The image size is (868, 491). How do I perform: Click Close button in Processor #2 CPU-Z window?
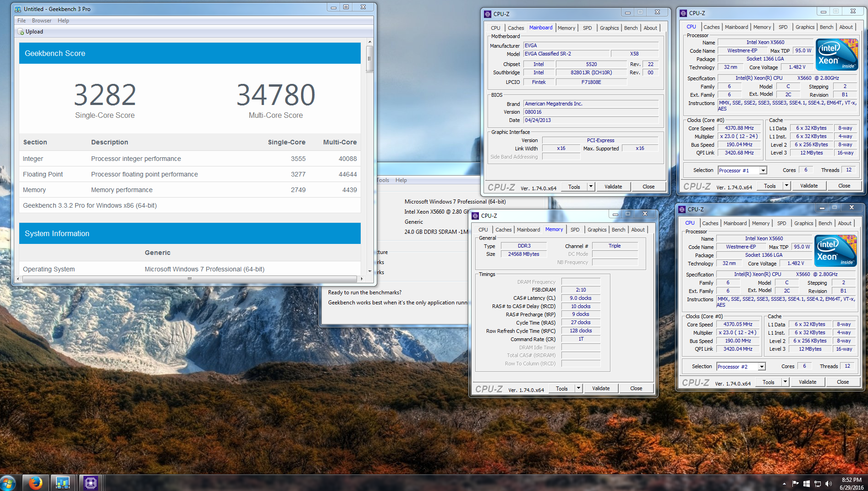(x=843, y=382)
